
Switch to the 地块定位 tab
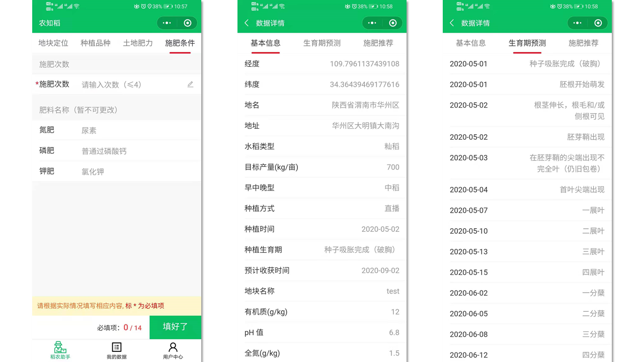(x=53, y=43)
